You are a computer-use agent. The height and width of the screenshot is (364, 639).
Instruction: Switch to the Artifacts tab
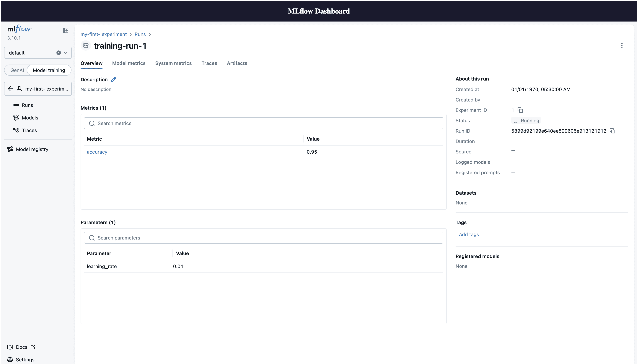(x=237, y=63)
